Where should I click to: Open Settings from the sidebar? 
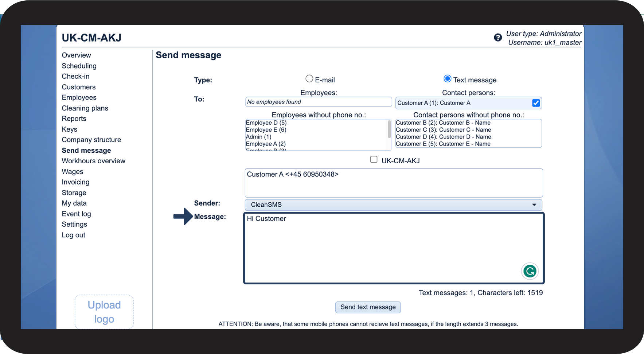(x=74, y=225)
